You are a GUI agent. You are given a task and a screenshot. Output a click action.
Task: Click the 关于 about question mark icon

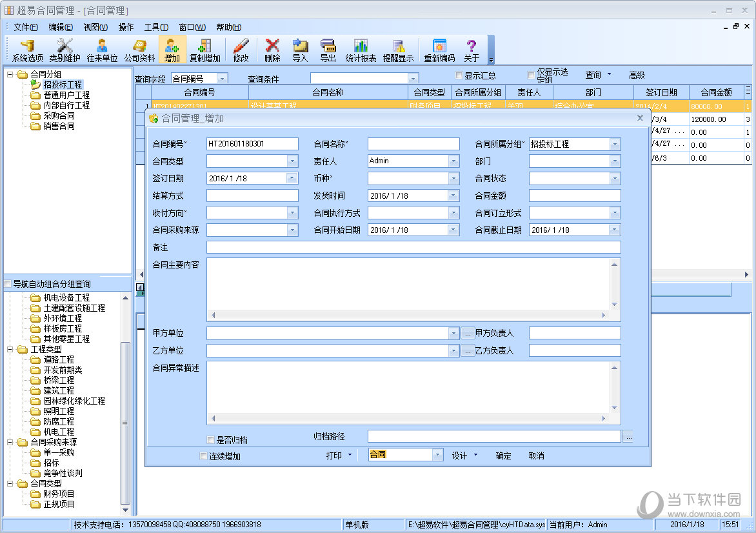(472, 50)
